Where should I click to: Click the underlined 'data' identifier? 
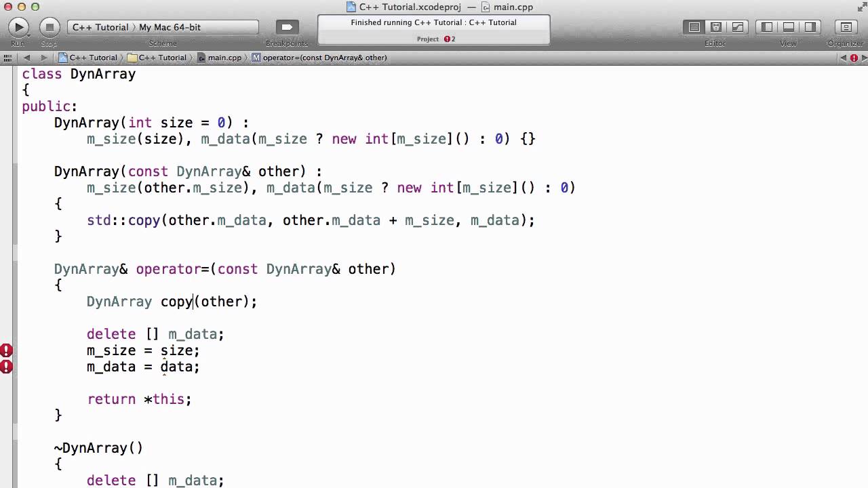click(x=176, y=367)
